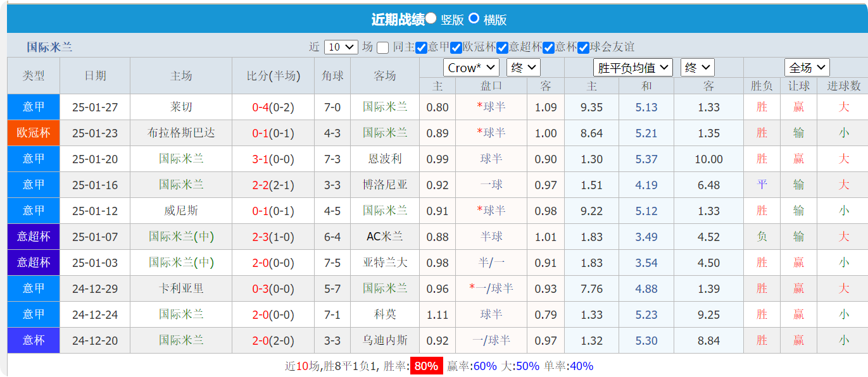868x377 pixels.
Task: Open the 终 dropdown beside Crow*
Action: tap(523, 67)
